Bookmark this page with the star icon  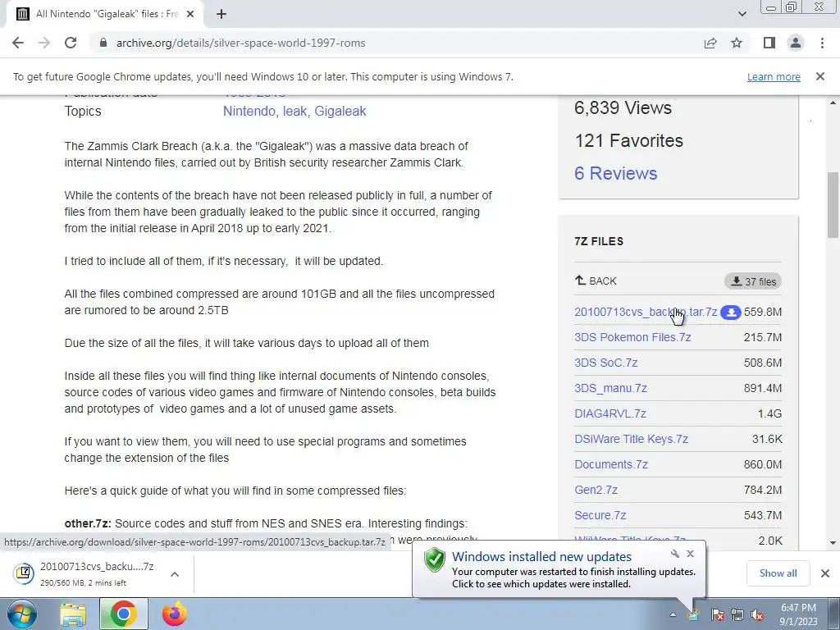[737, 43]
